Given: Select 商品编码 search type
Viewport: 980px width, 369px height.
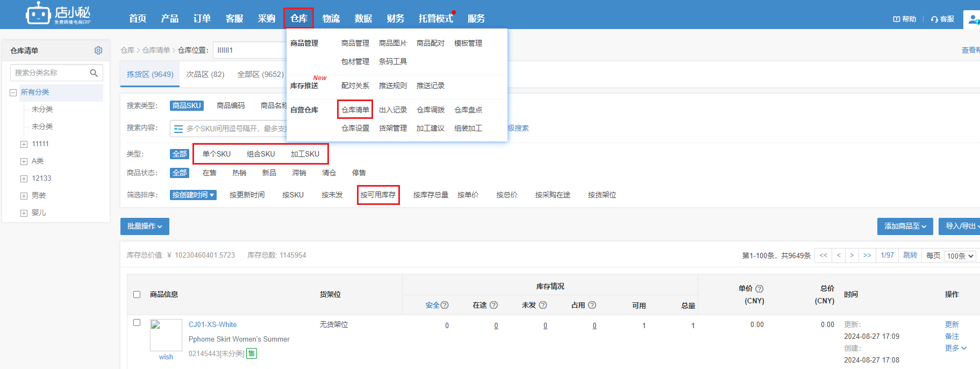Looking at the screenshot, I should [231, 105].
